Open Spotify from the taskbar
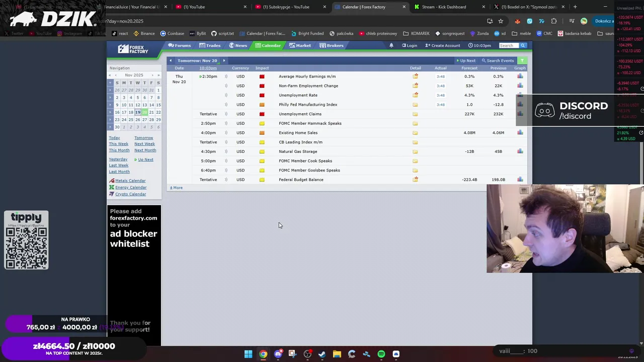 pos(381,354)
